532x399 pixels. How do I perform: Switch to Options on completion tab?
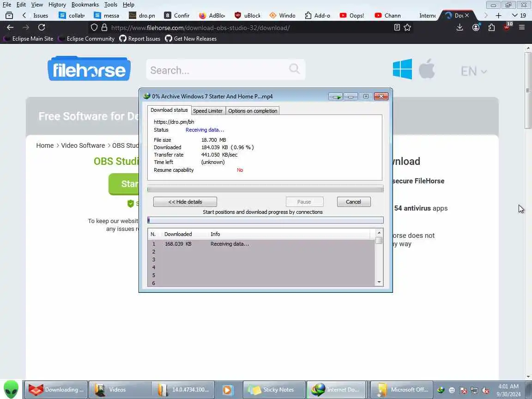point(253,111)
